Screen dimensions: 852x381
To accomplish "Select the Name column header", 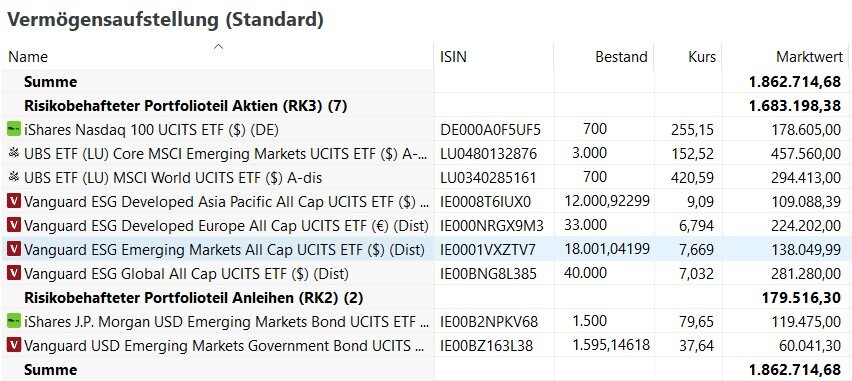I will click(28, 57).
